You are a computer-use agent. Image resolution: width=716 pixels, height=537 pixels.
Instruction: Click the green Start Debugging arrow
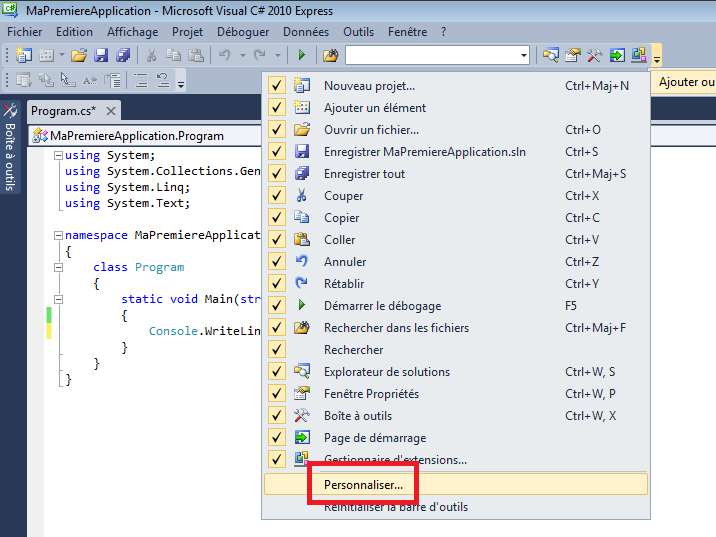click(x=301, y=55)
